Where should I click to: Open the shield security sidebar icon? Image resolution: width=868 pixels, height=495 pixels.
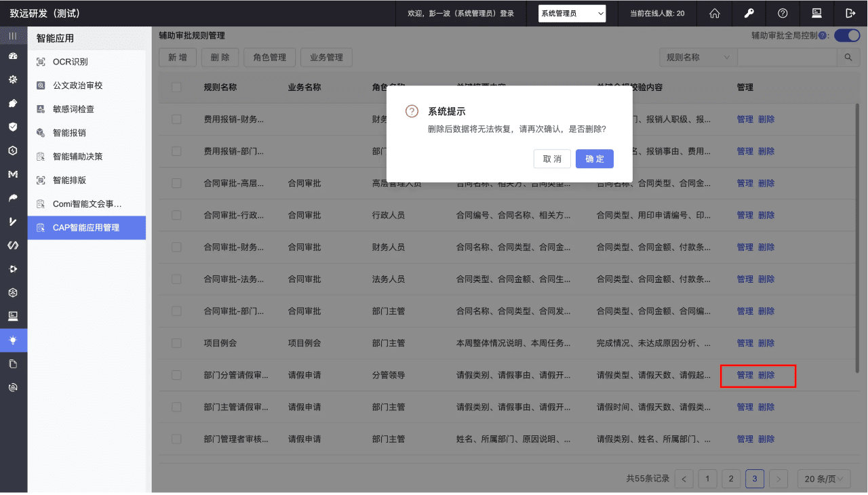tap(13, 127)
